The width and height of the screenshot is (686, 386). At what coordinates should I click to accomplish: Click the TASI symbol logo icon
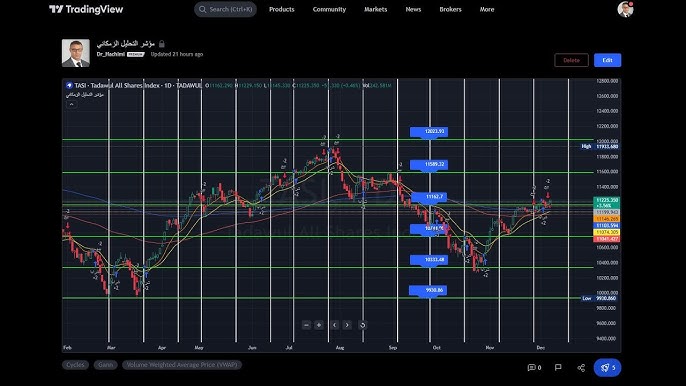pyautogui.click(x=69, y=85)
